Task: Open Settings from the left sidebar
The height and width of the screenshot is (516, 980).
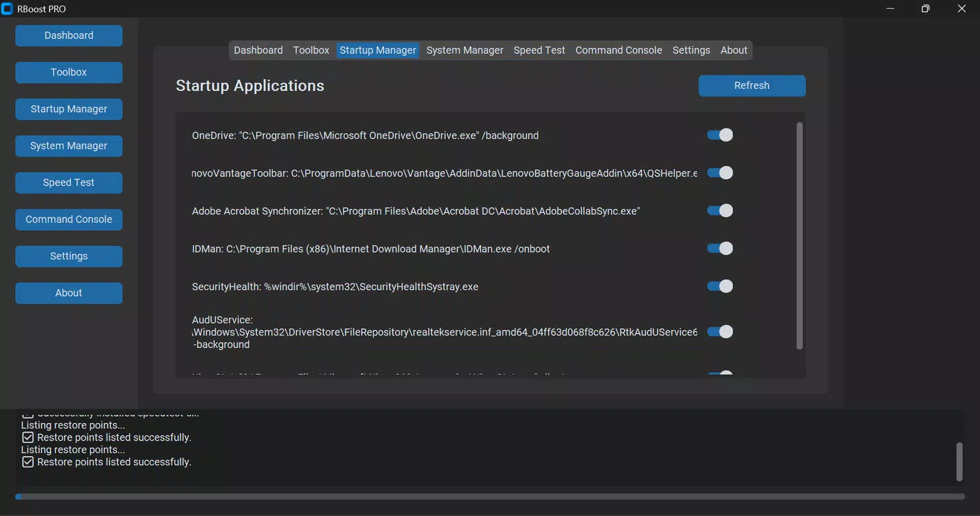Action: pyautogui.click(x=69, y=256)
